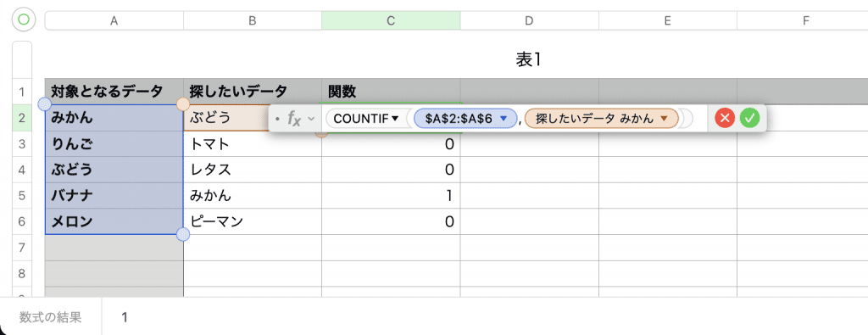The image size is (868, 335).
Task: Click the red X cancel formula button
Action: pos(725,118)
